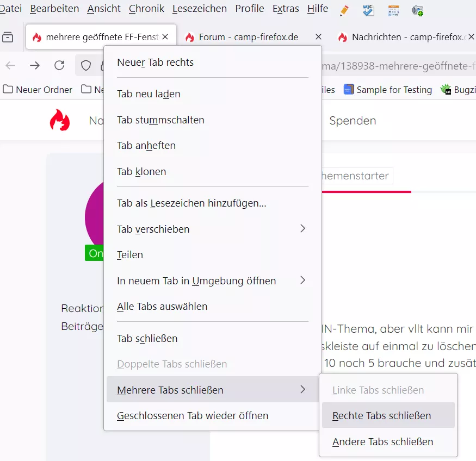Expand Mehrere Tabs schließen submenu
Viewport: 476px width, 461px height.
click(213, 390)
